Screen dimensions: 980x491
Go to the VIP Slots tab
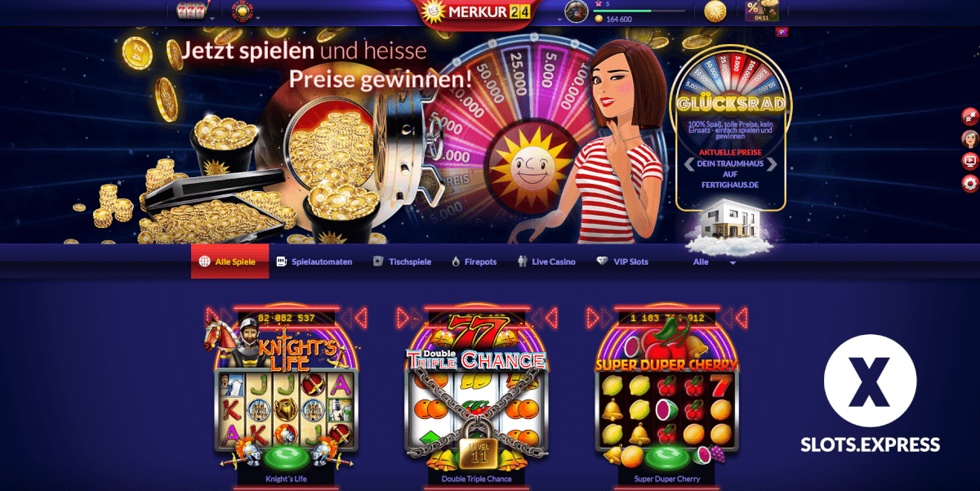point(622,261)
